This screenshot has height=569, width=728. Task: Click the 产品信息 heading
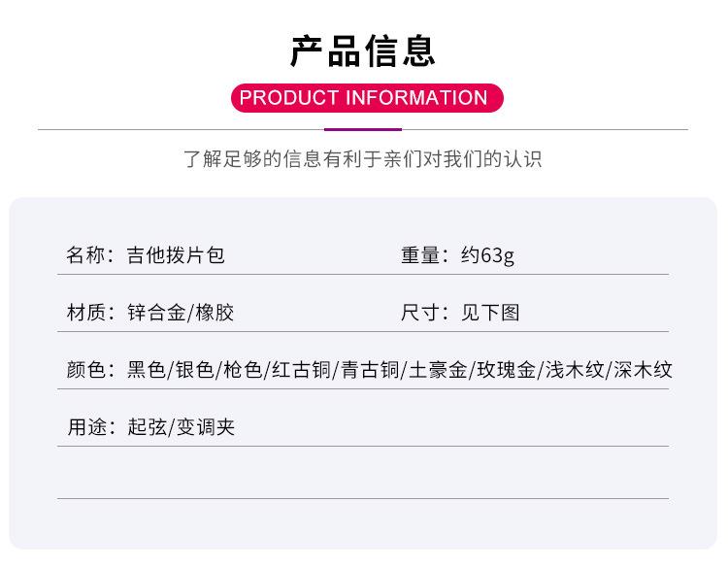pos(364,50)
